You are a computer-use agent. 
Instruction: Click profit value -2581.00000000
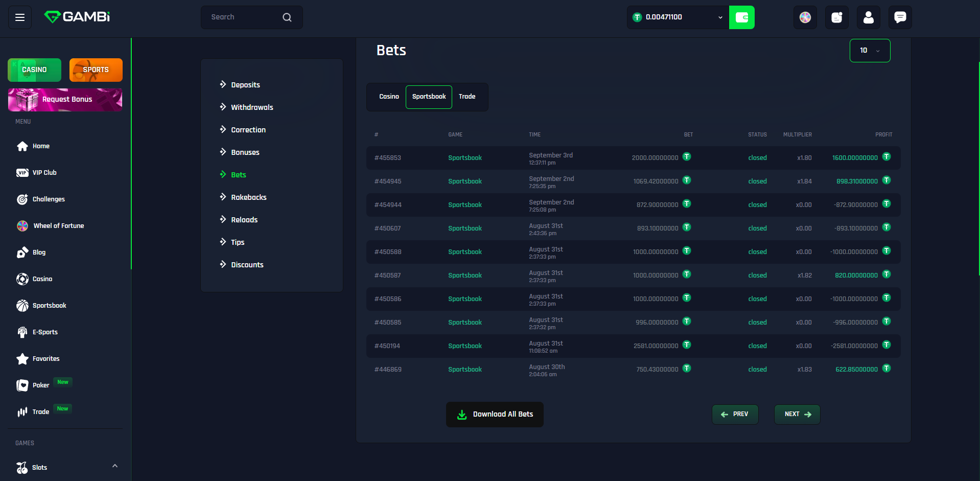pos(854,346)
